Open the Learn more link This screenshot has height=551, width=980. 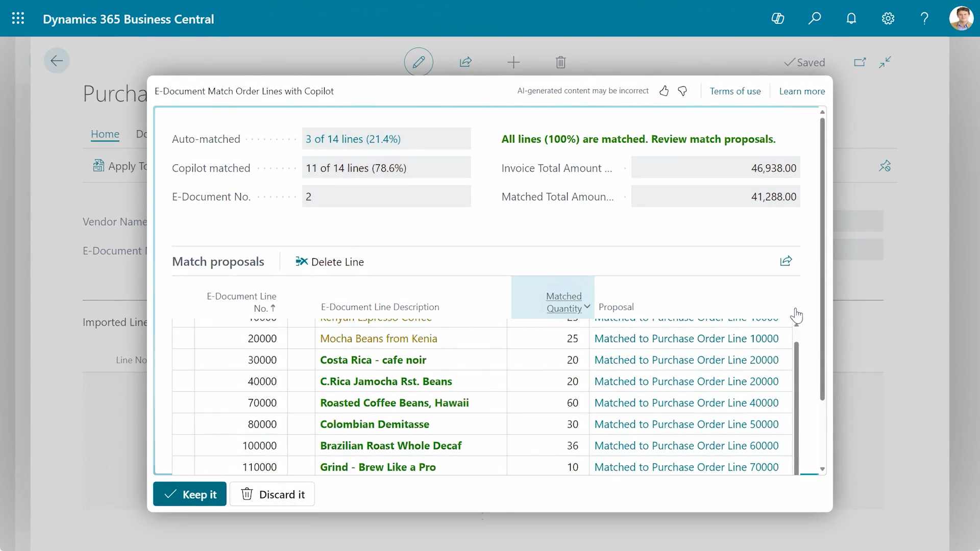(x=802, y=91)
